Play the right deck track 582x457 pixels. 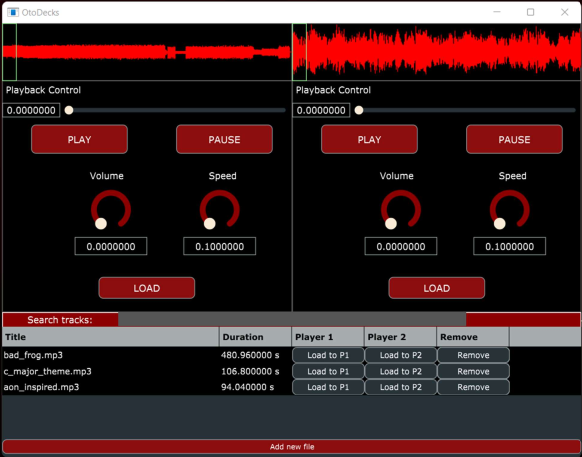pos(369,139)
